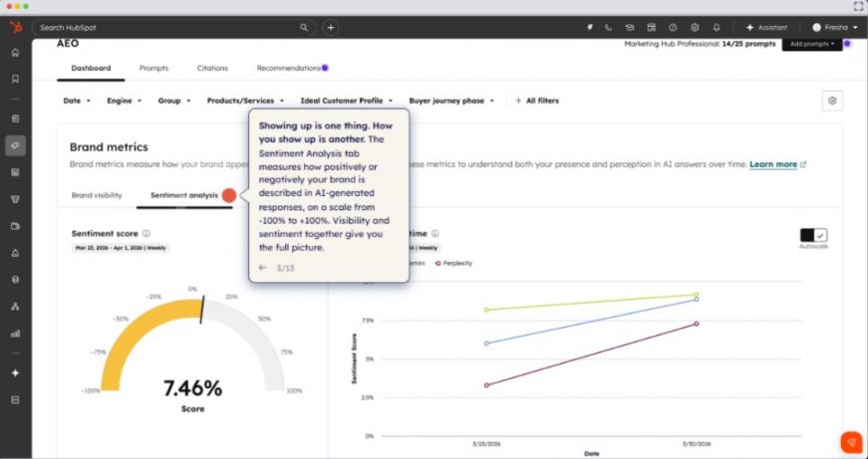Open the Ideal Customer Profile dropdown
The height and width of the screenshot is (459, 868).
coord(347,101)
